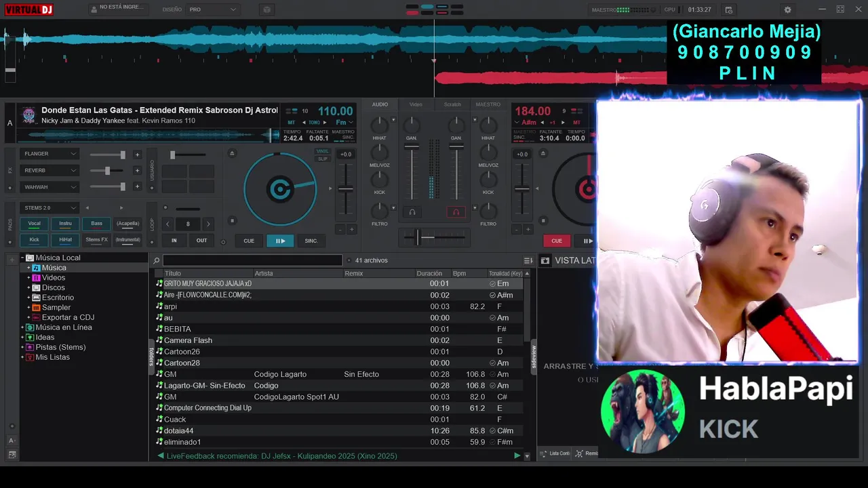The height and width of the screenshot is (488, 868).
Task: Open browser list options icon
Action: 528,260
